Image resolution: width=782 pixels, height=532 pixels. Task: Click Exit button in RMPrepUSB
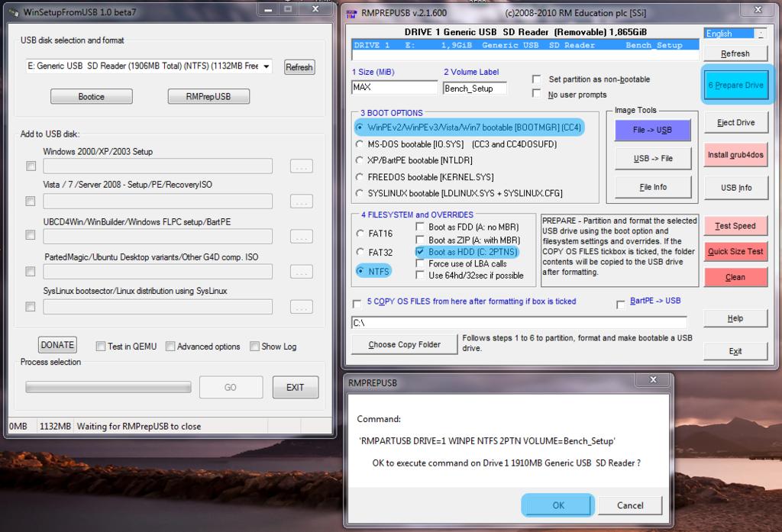pos(735,351)
